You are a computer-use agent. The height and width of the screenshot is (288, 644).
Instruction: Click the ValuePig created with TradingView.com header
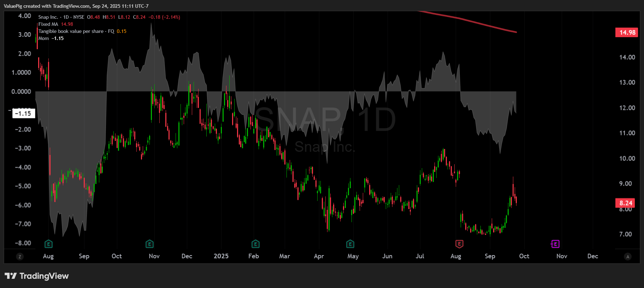point(76,6)
